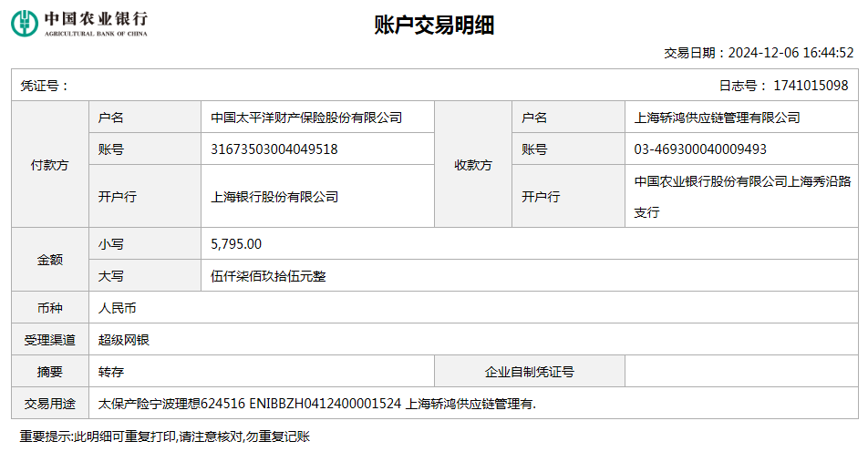Screen dimensions: 868x462
Task: Click the summary value 转存
Action: coord(111,372)
